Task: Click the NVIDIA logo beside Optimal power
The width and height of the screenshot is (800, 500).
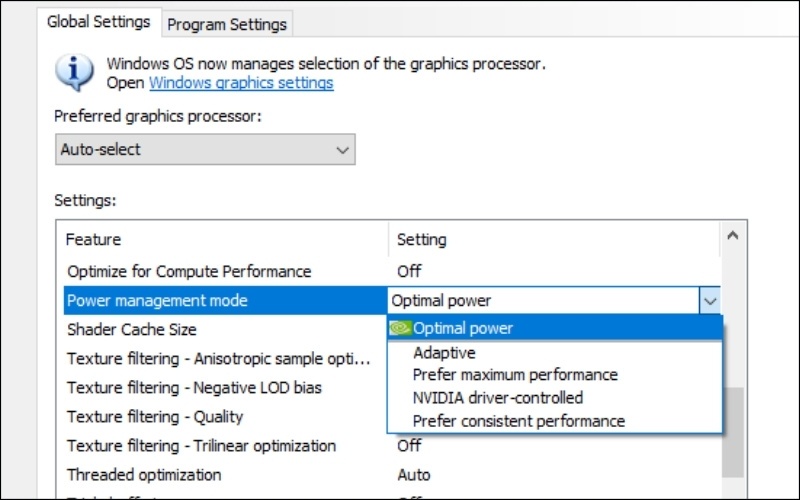Action: 399,328
